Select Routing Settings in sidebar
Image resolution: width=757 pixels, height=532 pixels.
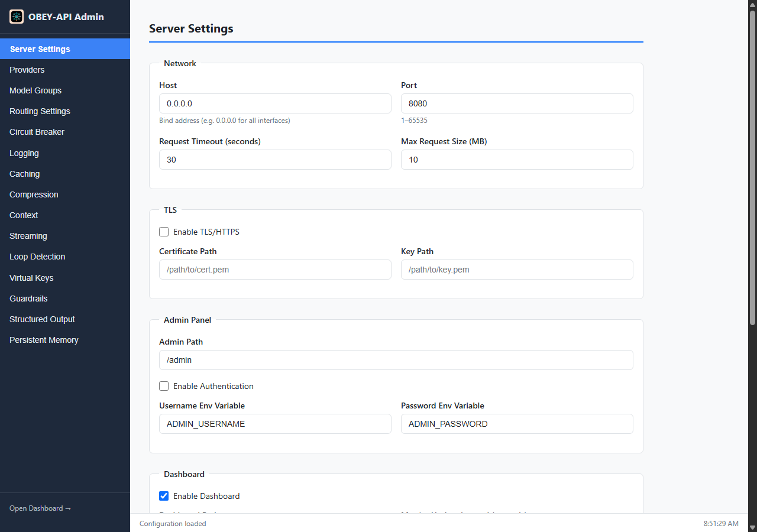point(65,111)
